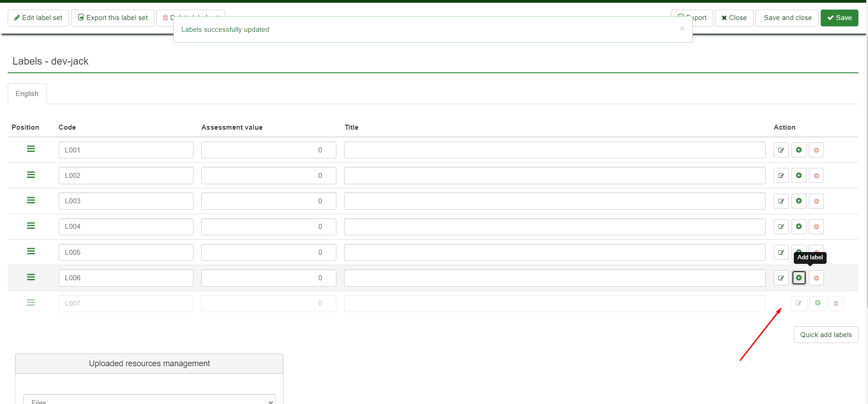Click the code field containing L003
The height and width of the screenshot is (404, 868).
point(126,201)
